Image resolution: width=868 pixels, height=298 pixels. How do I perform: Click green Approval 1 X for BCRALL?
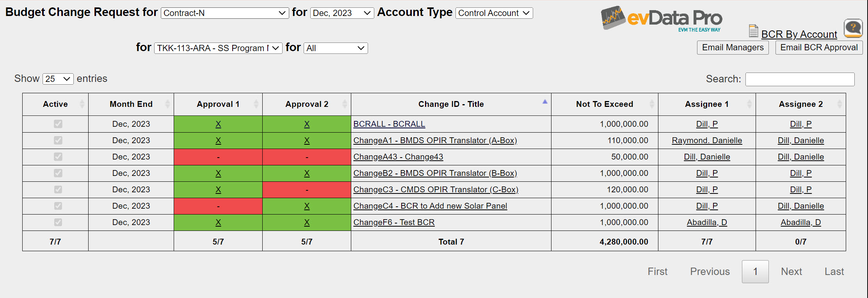pos(218,124)
